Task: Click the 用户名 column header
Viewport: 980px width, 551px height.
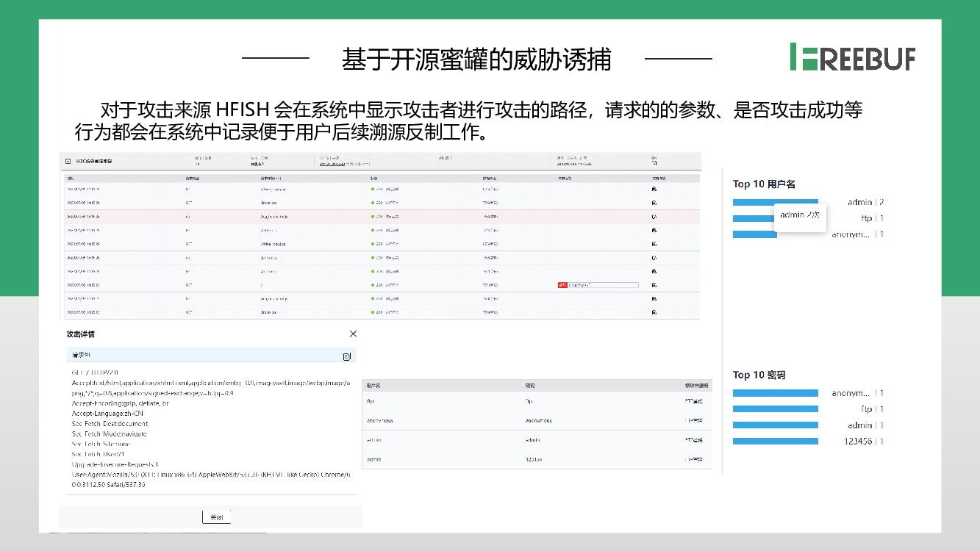Action: tap(373, 386)
